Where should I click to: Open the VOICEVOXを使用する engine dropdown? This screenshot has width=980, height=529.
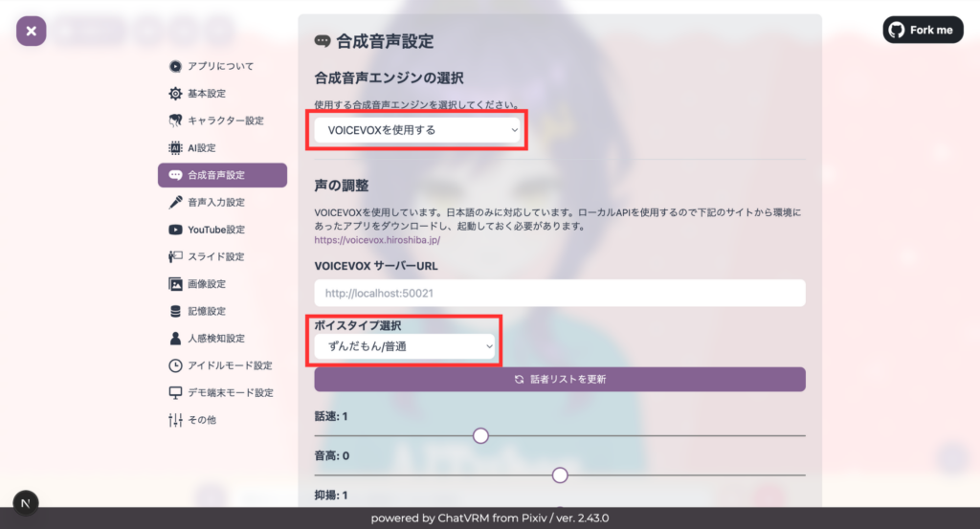click(417, 130)
